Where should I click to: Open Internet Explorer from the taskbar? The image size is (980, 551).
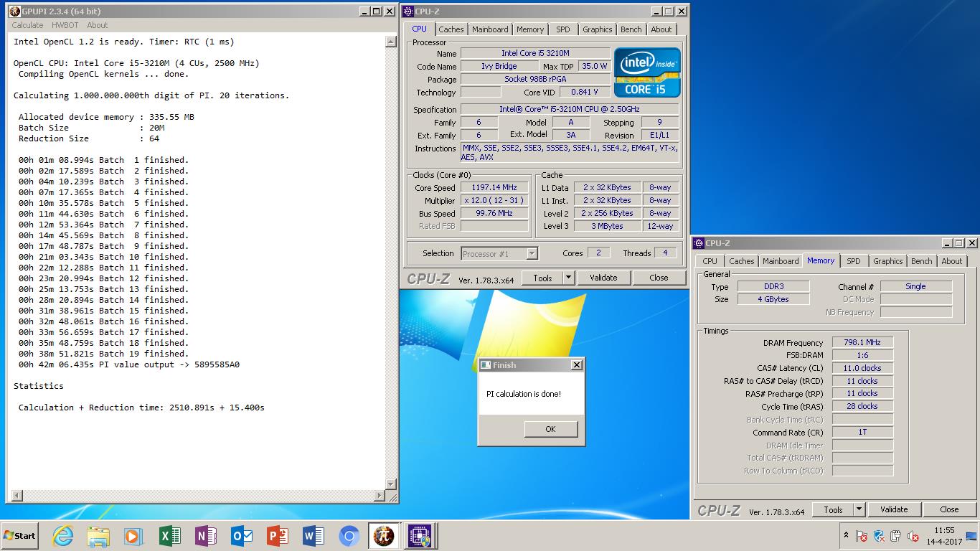point(63,536)
